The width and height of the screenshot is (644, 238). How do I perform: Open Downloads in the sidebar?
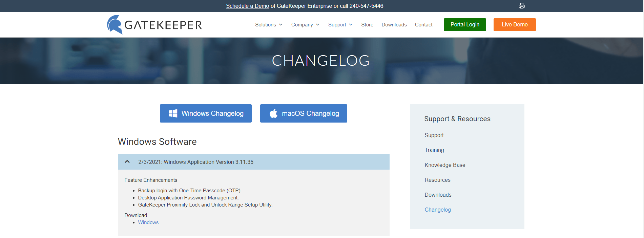[x=438, y=195]
